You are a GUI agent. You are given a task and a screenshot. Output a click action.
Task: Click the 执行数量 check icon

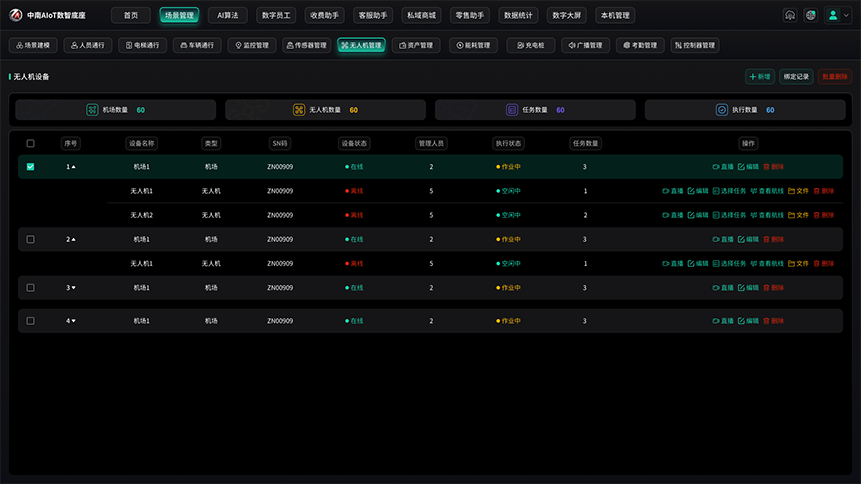(722, 110)
